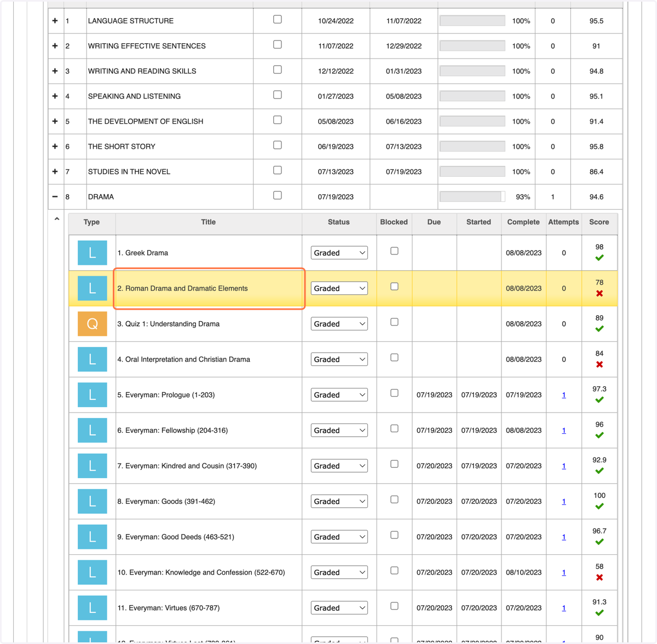The width and height of the screenshot is (657, 644).
Task: Select title '2. Roman Drama and Dramatic Elements'
Action: 182,288
